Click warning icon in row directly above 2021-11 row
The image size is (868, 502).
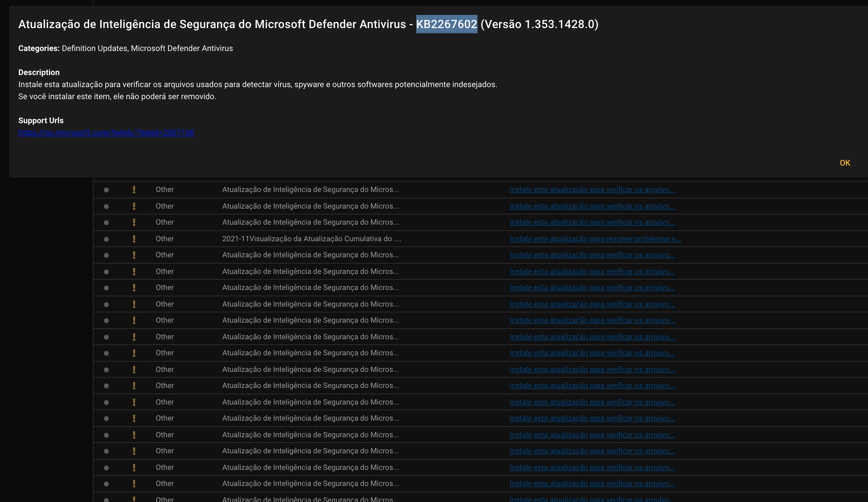tap(134, 222)
